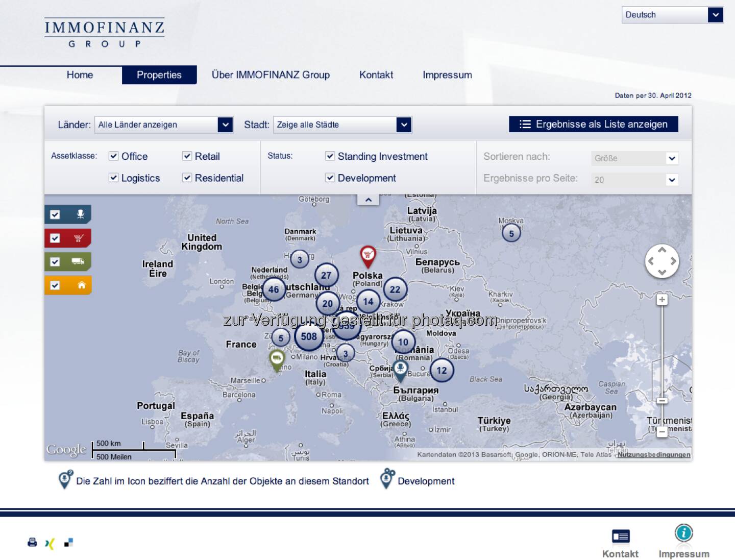Toggle the Development status checkbox
The image size is (735, 560).
click(x=330, y=178)
